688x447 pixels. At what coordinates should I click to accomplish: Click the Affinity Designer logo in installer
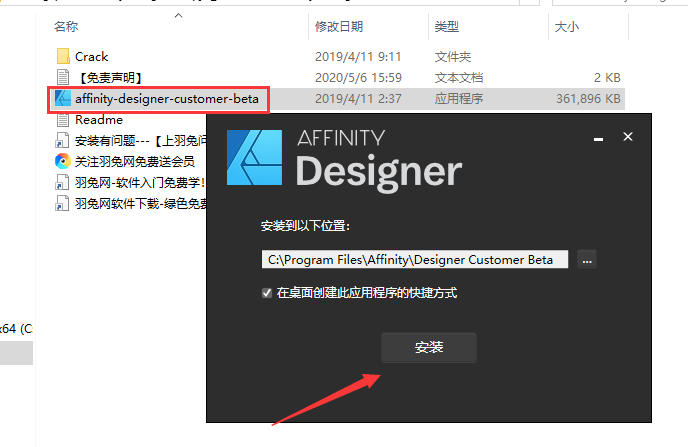[254, 157]
